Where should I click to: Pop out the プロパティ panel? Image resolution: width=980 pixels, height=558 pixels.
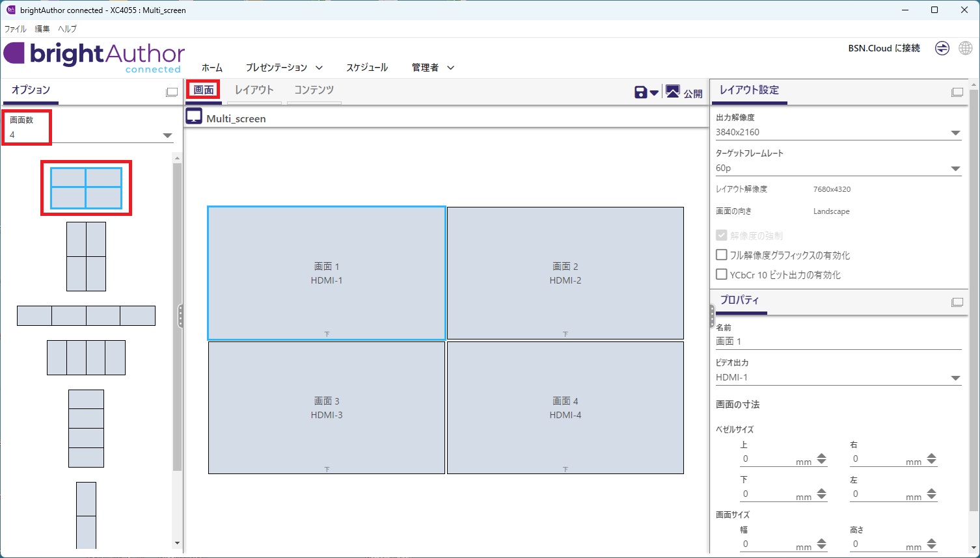pos(957,302)
